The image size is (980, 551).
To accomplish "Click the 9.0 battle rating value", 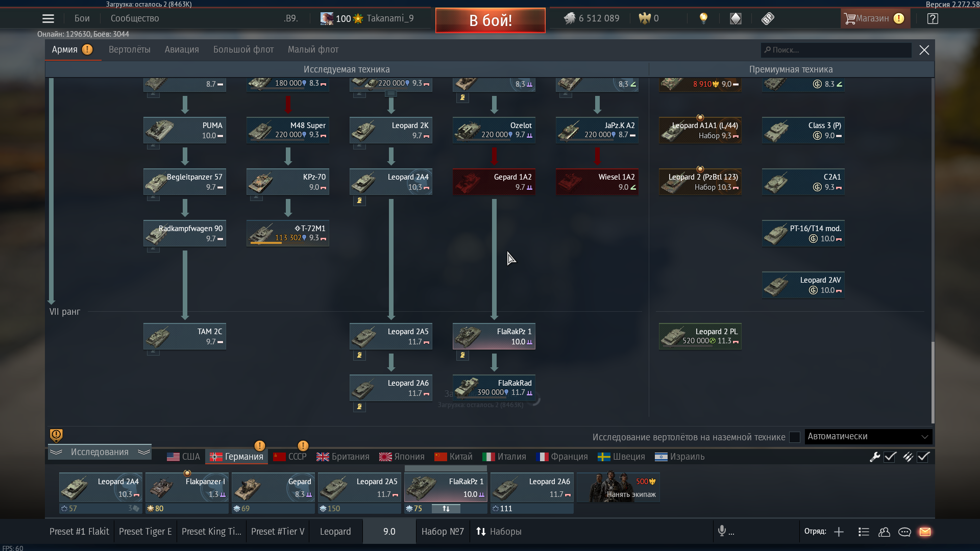I will point(389,532).
